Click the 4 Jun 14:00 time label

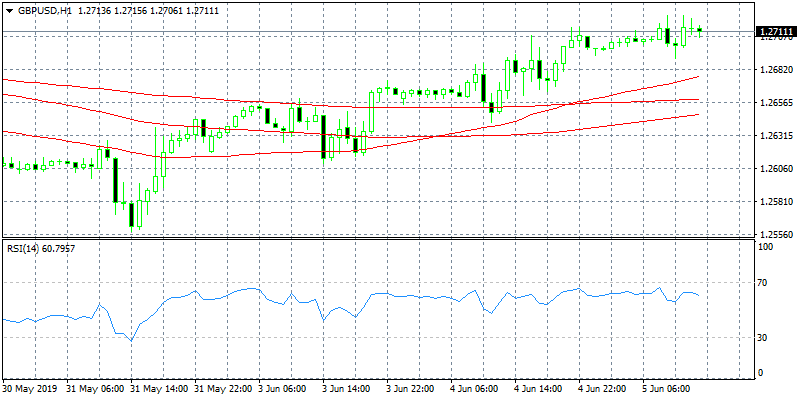point(536,387)
